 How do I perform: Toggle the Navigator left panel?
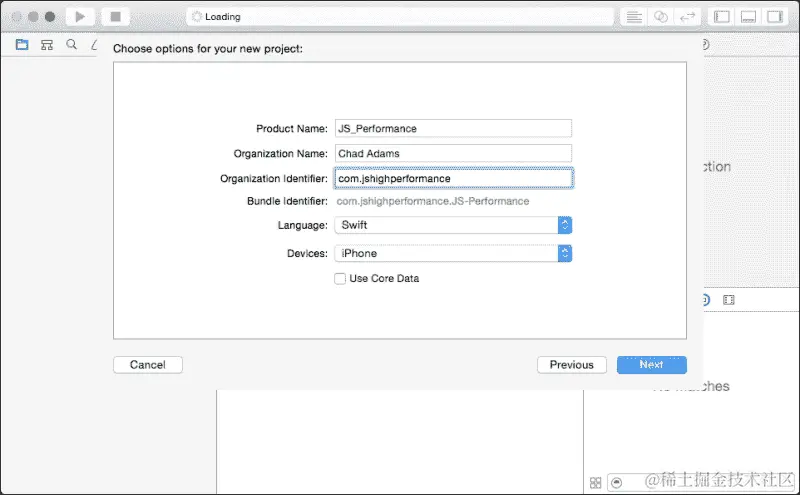[x=721, y=17]
